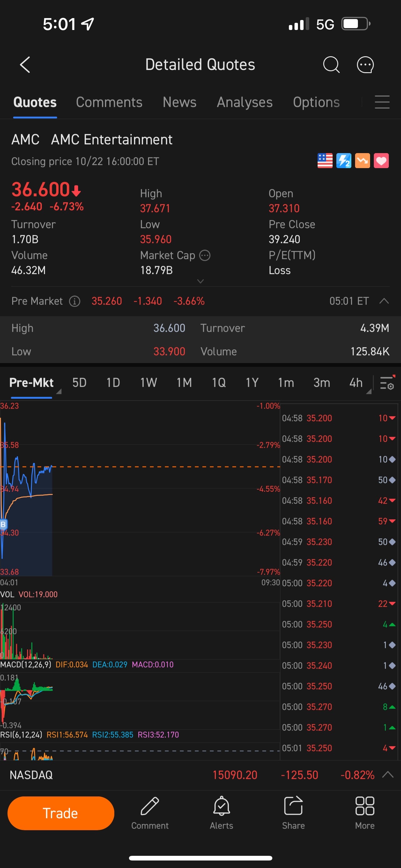
Task: Tap the 36.600 last price
Action: coord(41,189)
